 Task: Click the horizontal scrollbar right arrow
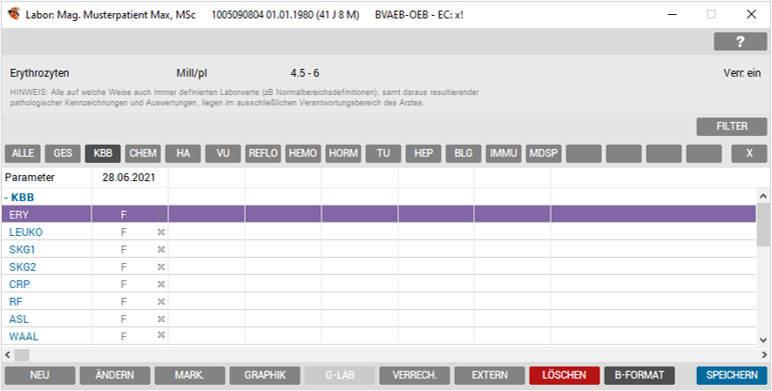tap(765, 355)
